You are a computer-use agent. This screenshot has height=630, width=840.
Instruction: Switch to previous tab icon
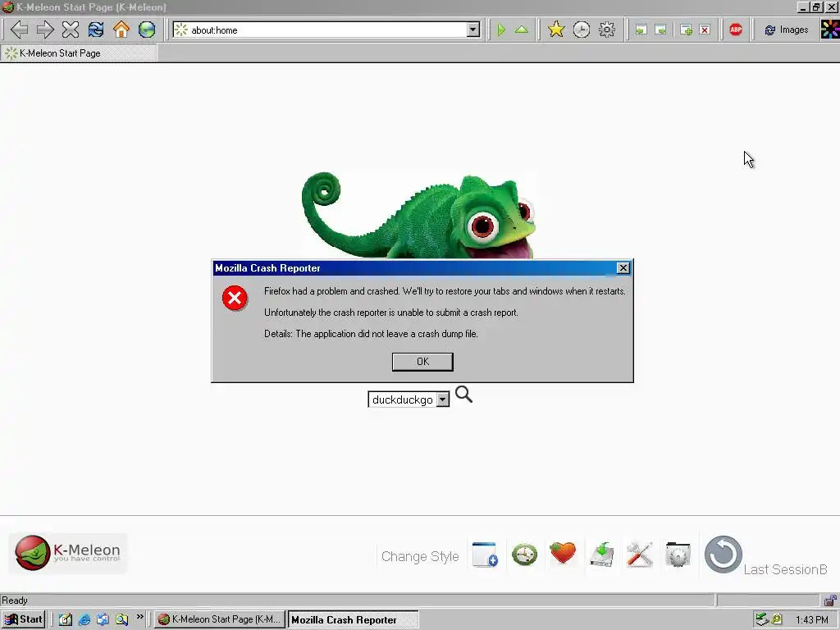coord(641,30)
